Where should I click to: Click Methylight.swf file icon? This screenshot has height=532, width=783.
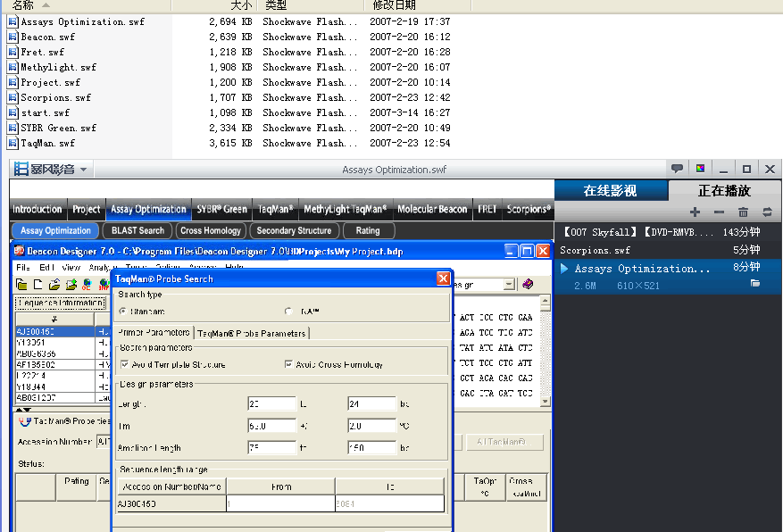pos(12,67)
